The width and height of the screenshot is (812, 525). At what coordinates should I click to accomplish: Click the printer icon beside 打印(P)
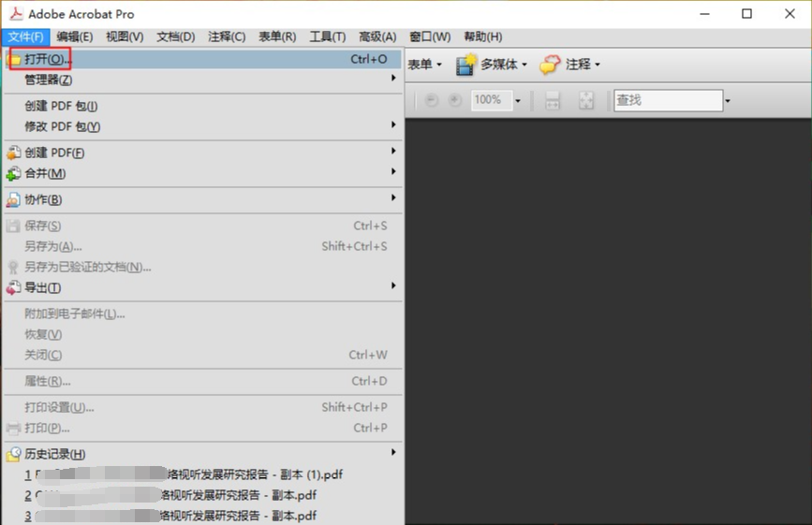[13, 429]
